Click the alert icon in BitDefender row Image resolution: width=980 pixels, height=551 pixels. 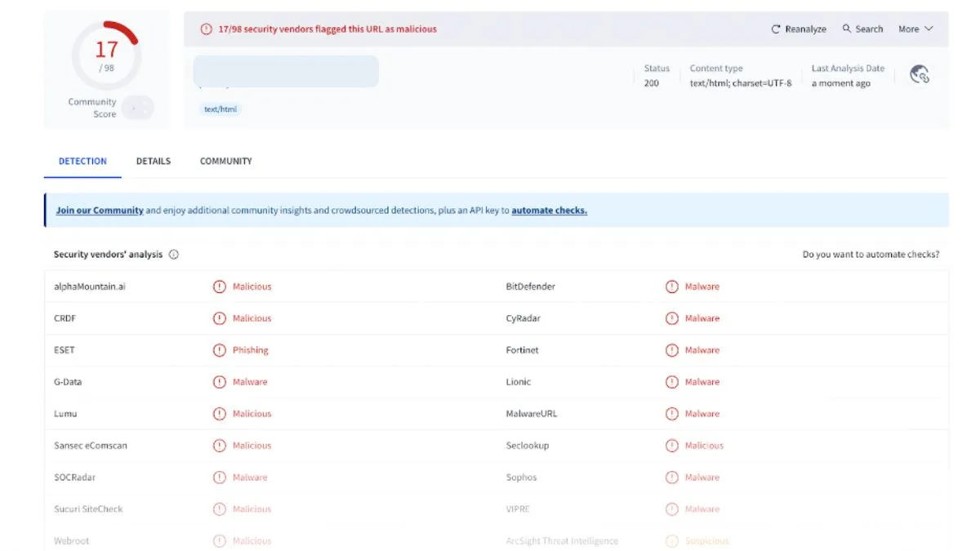(671, 287)
